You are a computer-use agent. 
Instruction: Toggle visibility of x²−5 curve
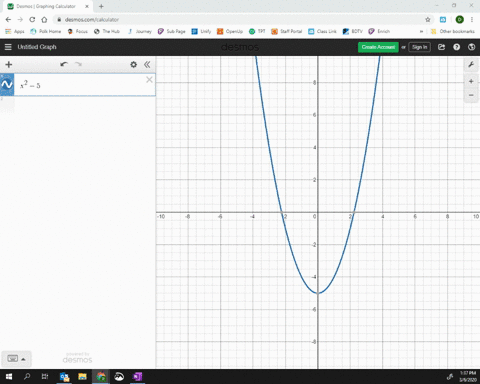7,85
